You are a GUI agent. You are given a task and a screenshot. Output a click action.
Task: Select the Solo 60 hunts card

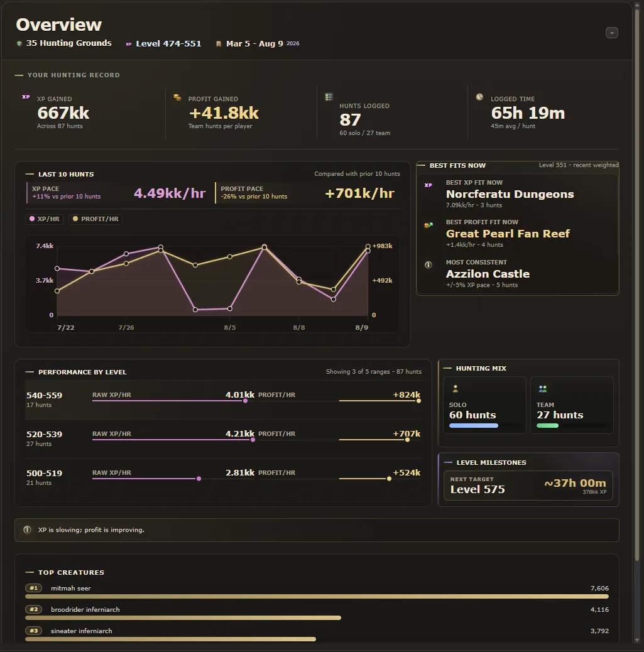[484, 405]
